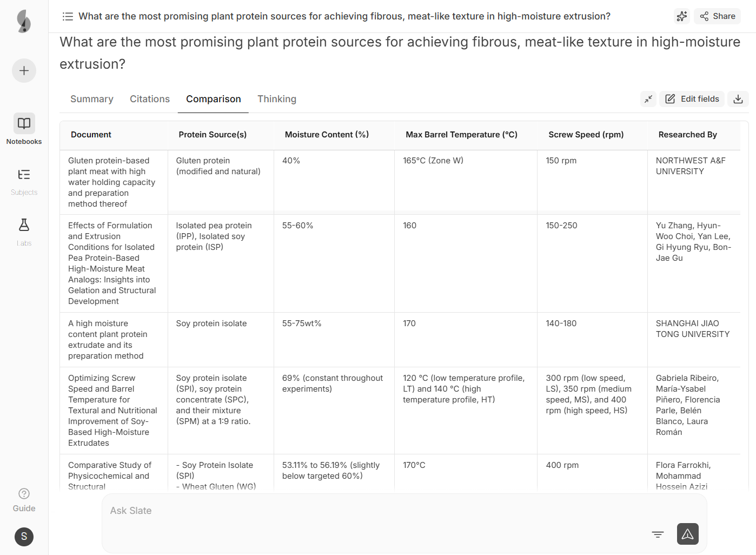Click the Edit fields button

click(x=692, y=99)
